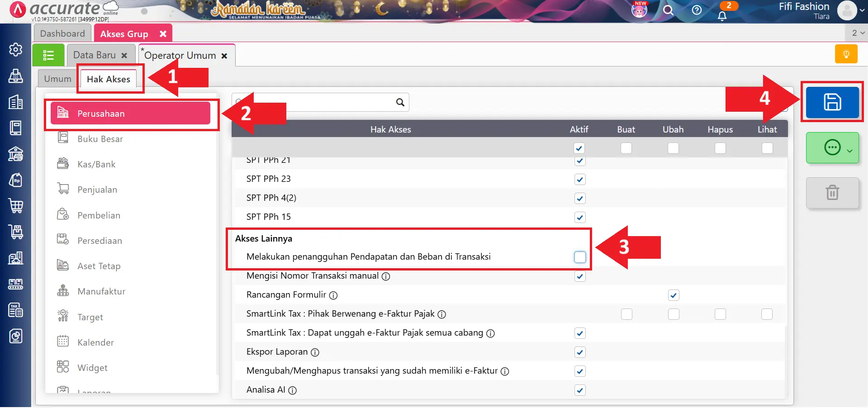
Task: Switch to the Dashboard tab
Action: (x=62, y=33)
